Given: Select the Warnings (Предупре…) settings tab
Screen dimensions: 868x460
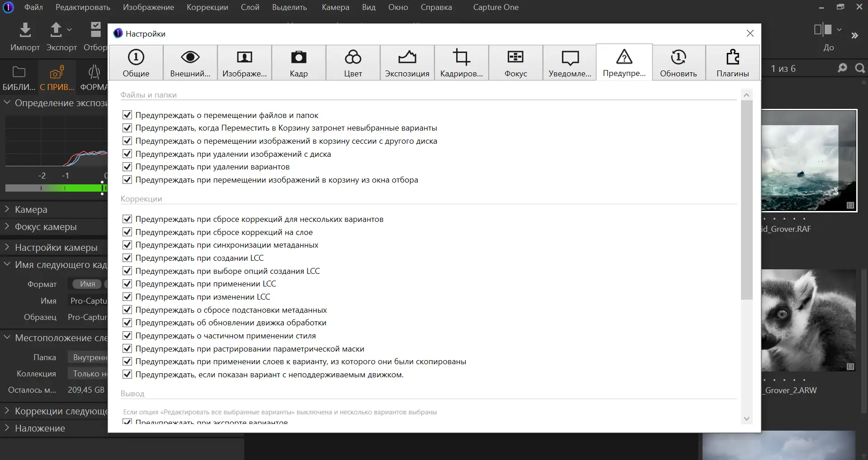Looking at the screenshot, I should (624, 62).
